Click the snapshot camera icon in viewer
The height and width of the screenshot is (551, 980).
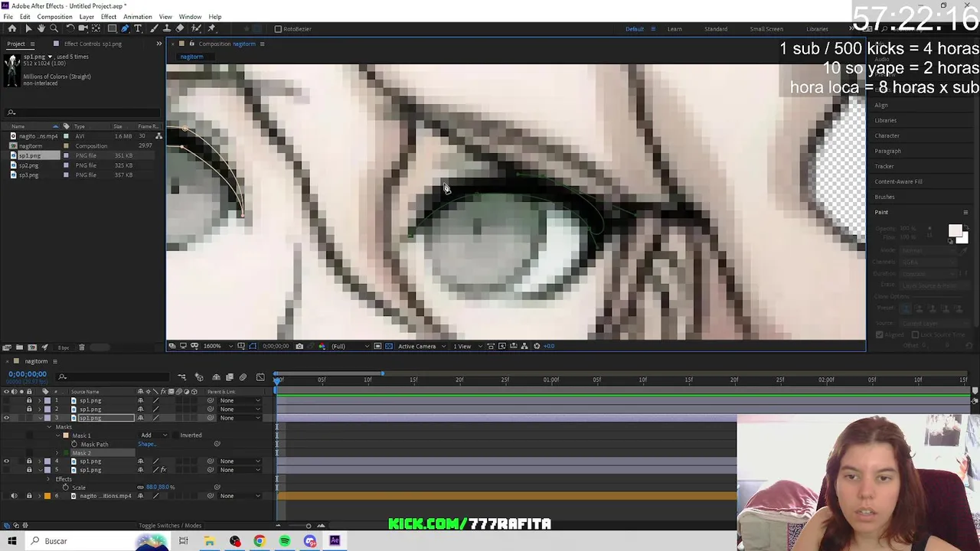tap(299, 346)
